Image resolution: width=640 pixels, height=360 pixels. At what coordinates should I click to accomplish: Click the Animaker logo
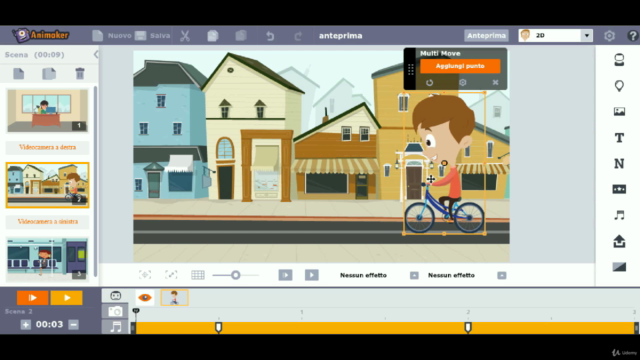[x=40, y=36]
